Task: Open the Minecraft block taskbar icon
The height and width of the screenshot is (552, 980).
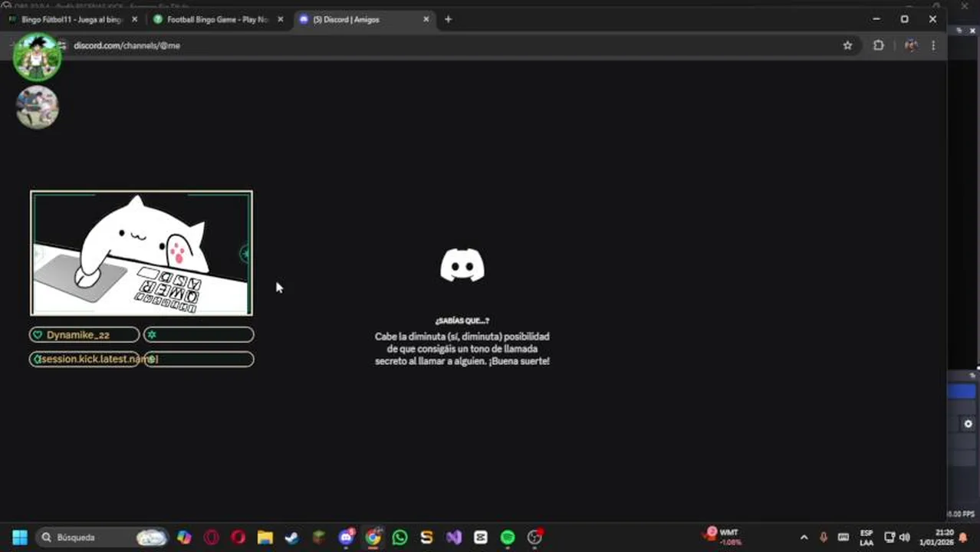Action: pyautogui.click(x=318, y=537)
